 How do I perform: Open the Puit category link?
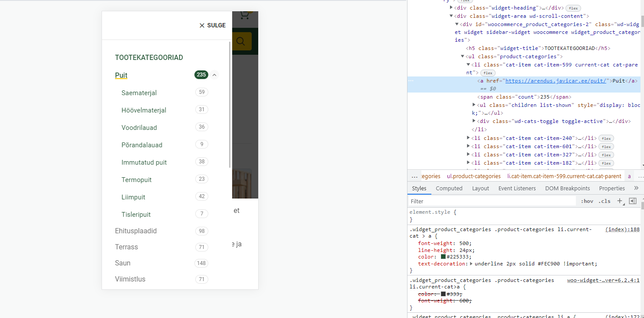pyautogui.click(x=121, y=75)
